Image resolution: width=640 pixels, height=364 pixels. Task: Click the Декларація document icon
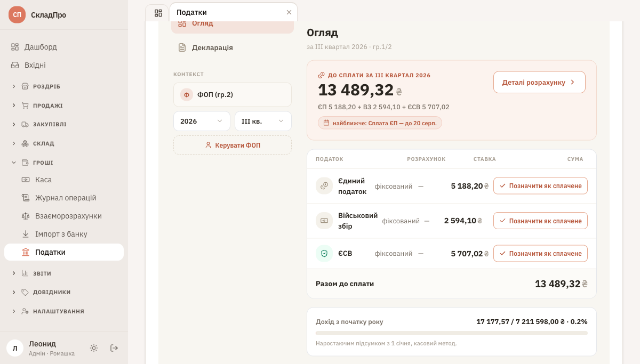[182, 47]
